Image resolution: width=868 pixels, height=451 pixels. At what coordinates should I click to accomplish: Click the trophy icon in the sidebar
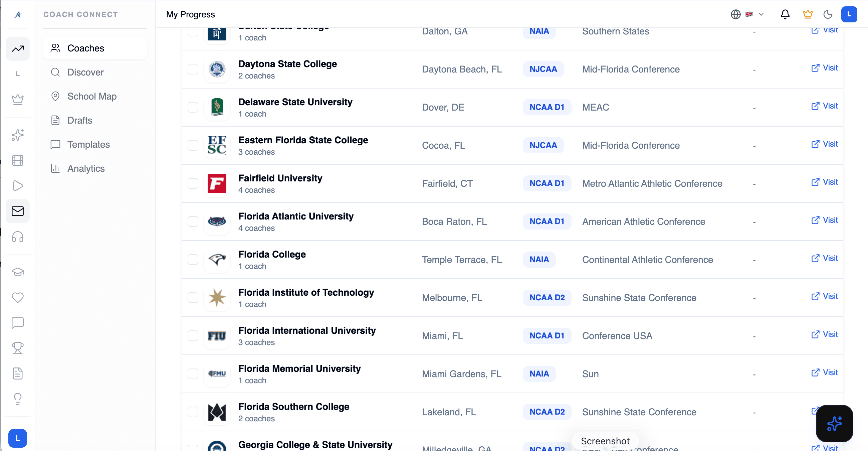(17, 348)
